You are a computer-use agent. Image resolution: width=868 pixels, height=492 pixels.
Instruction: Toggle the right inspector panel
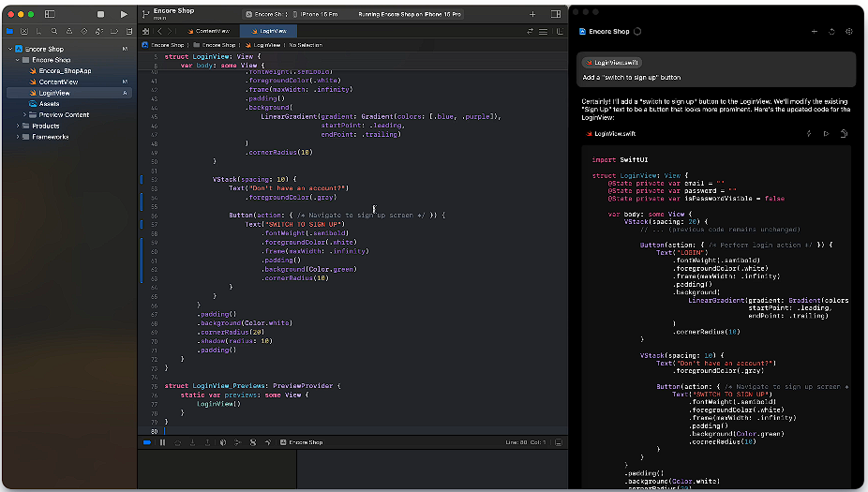[x=557, y=15]
